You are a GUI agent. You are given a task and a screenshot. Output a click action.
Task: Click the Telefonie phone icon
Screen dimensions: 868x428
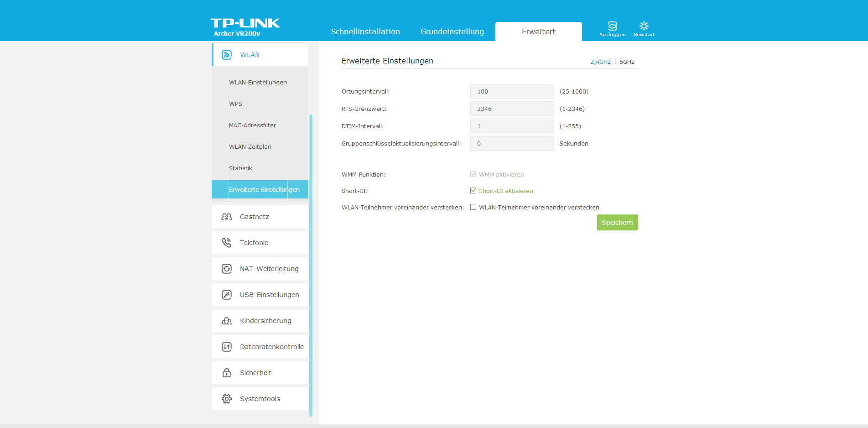point(227,243)
